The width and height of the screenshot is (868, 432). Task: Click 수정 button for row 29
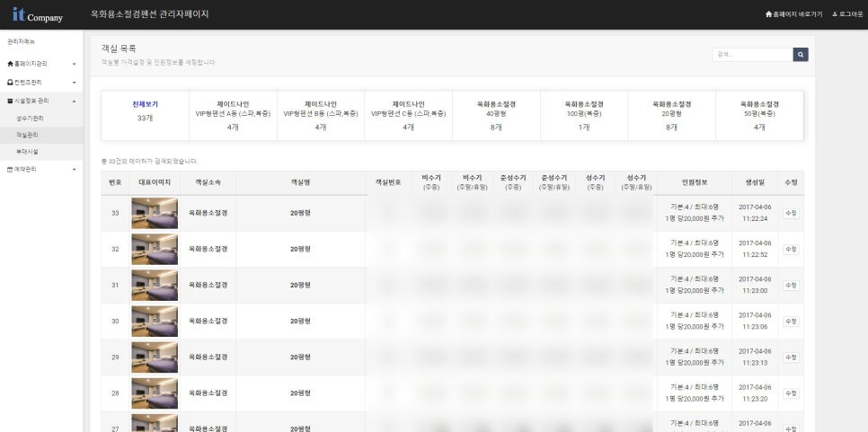[791, 357]
